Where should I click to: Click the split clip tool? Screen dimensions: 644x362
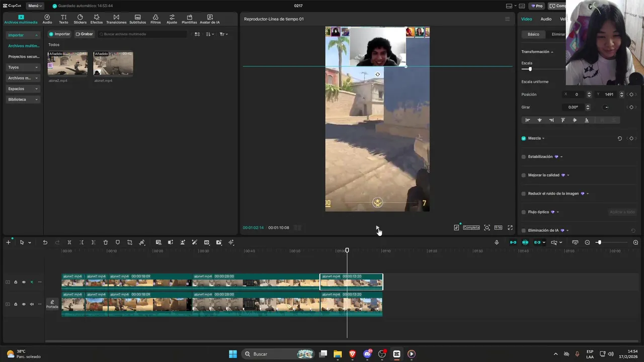(x=69, y=242)
